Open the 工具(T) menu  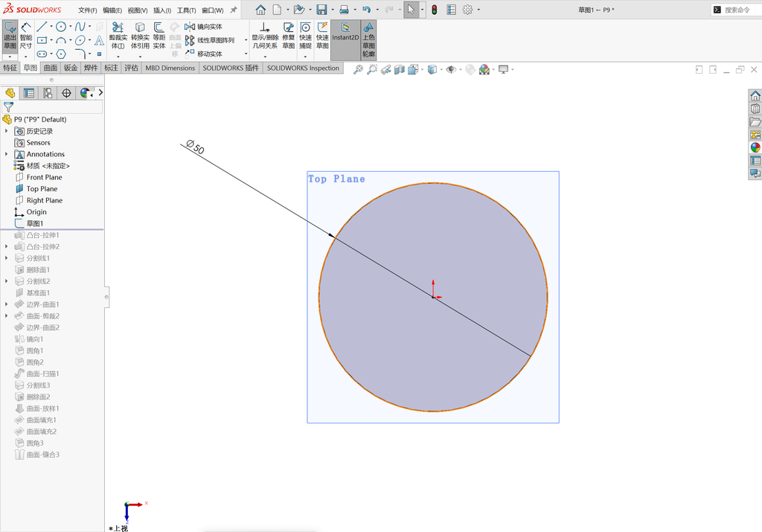tap(186, 10)
